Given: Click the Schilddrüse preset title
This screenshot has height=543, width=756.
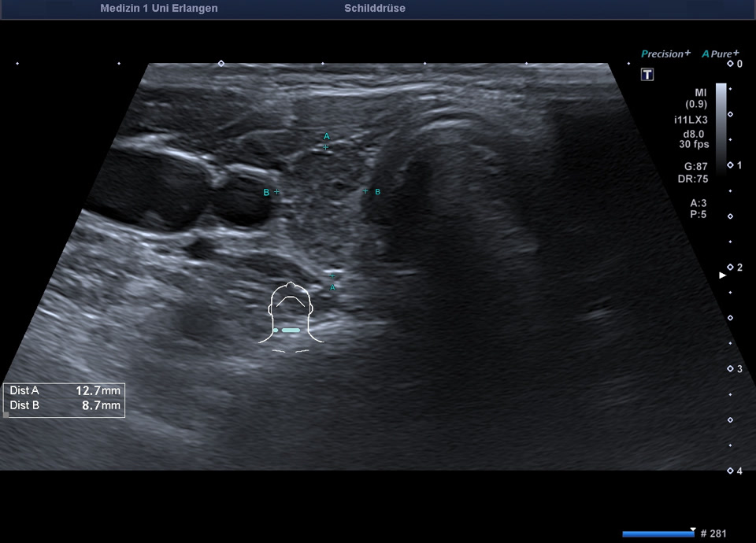Looking at the screenshot, I should pos(375,9).
